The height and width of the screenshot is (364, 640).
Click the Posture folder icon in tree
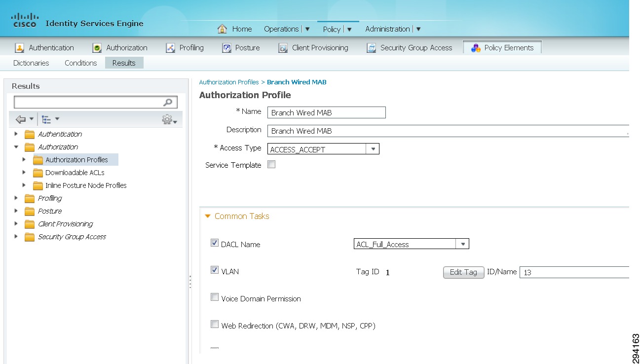30,211
